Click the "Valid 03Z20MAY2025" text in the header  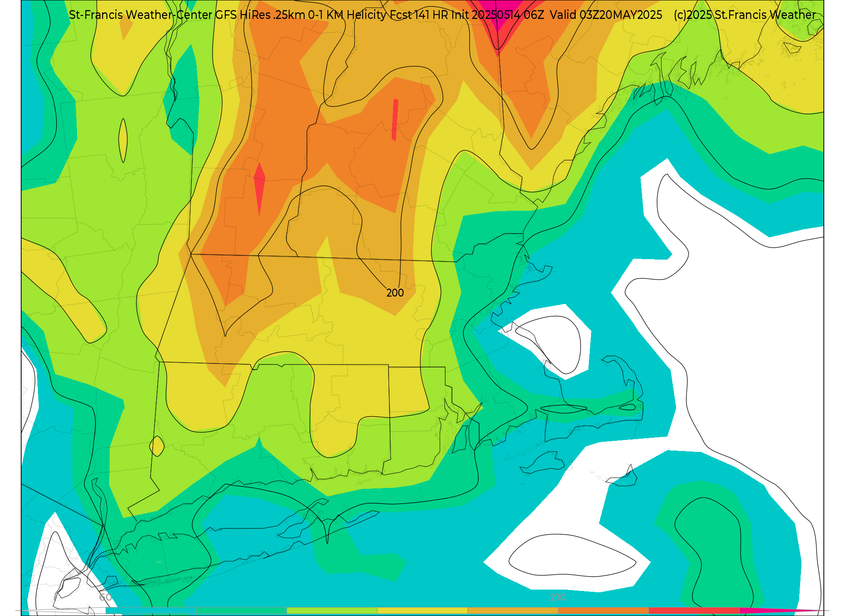tap(606, 15)
